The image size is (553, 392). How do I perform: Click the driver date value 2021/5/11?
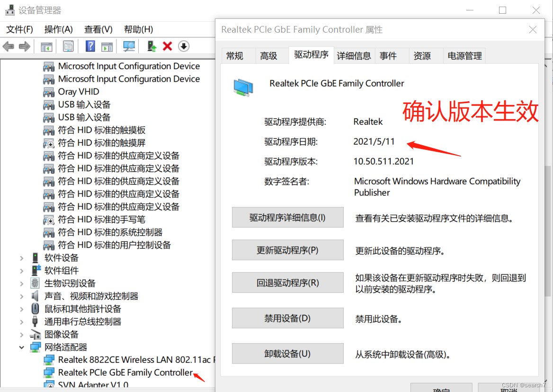[374, 141]
